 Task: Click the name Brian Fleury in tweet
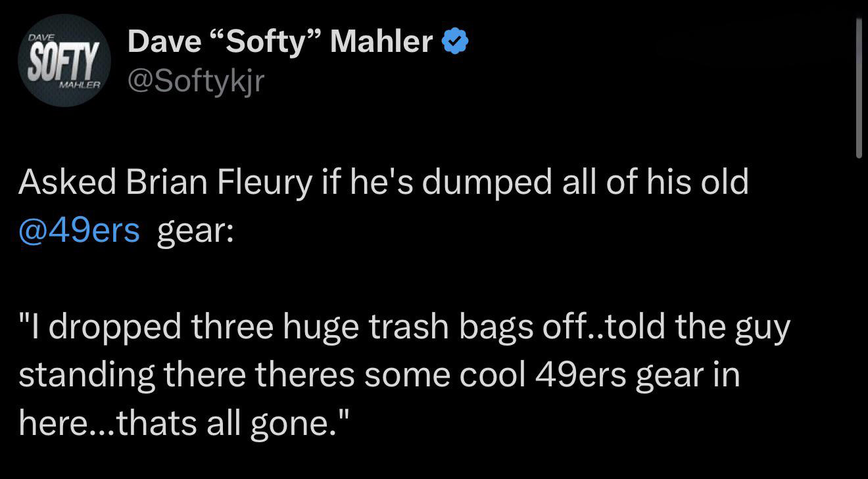(x=216, y=181)
